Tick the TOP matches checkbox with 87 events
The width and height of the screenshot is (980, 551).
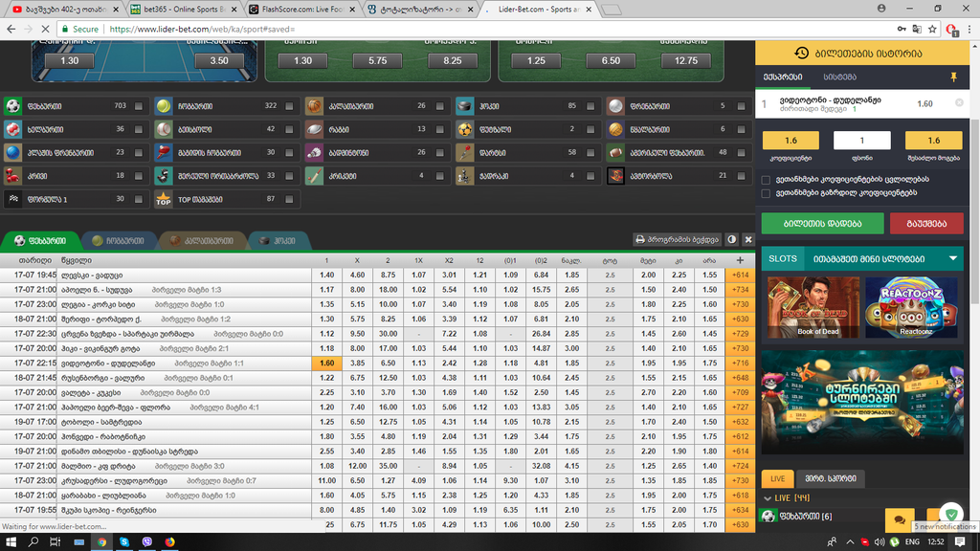289,199
